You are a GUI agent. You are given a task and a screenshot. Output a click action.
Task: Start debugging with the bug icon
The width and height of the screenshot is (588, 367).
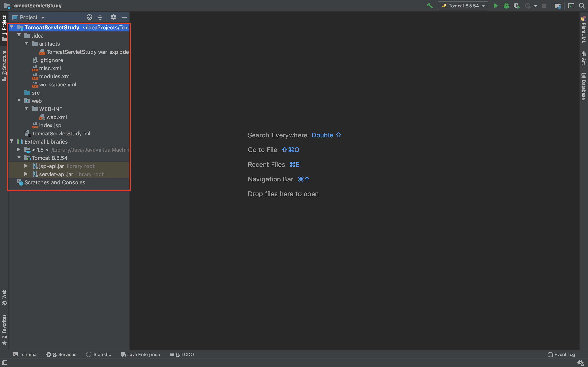tap(506, 6)
